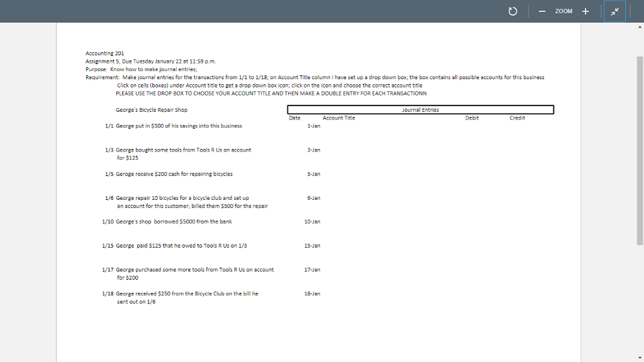
Task: Click the "17-Jan" date cell
Action: click(x=312, y=270)
